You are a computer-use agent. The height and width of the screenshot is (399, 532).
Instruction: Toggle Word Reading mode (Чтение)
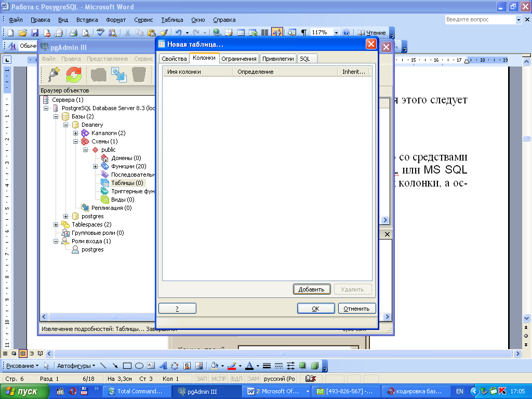(372, 33)
